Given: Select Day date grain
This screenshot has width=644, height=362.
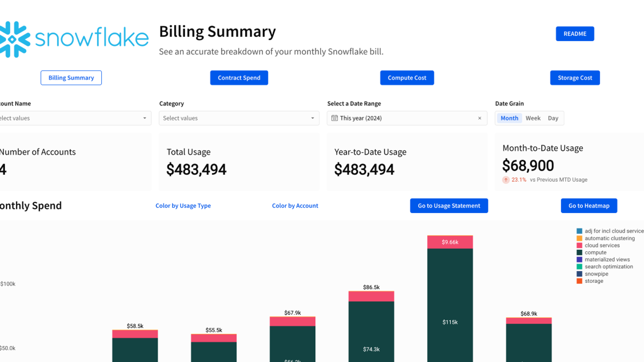Looking at the screenshot, I should pyautogui.click(x=553, y=118).
